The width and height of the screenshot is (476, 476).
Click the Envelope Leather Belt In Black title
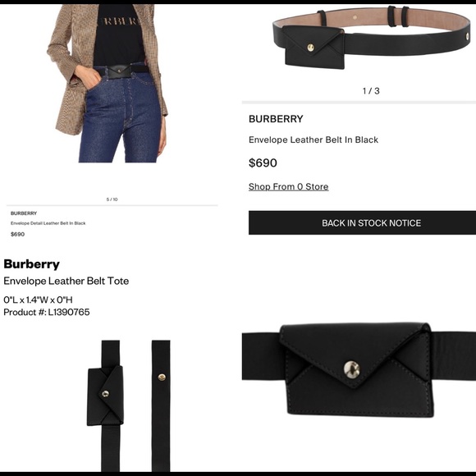click(314, 140)
